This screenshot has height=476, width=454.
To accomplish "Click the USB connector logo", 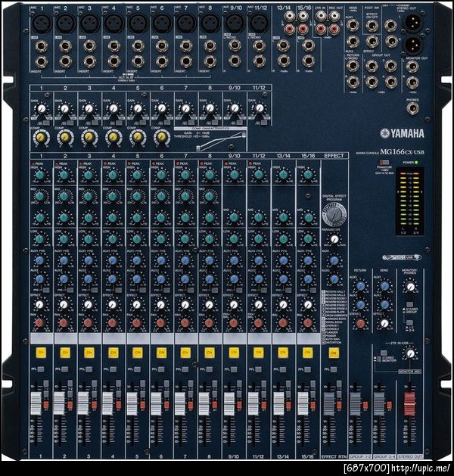I will pyautogui.click(x=402, y=257).
